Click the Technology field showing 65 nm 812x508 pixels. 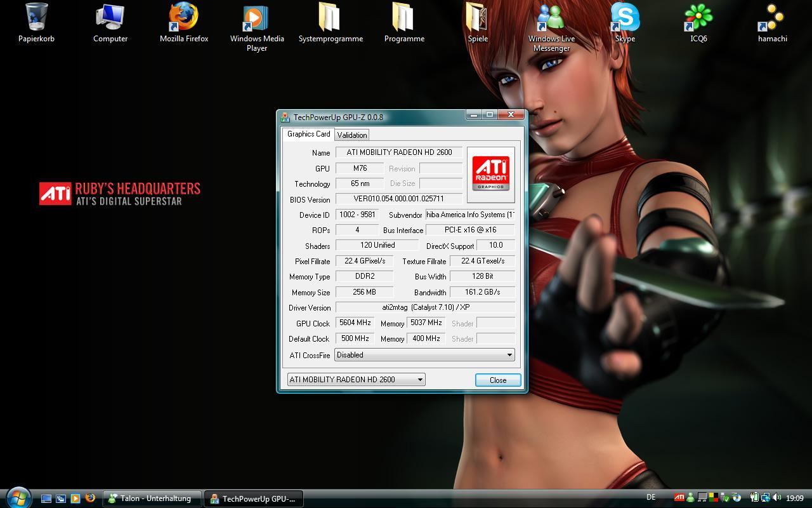point(360,184)
